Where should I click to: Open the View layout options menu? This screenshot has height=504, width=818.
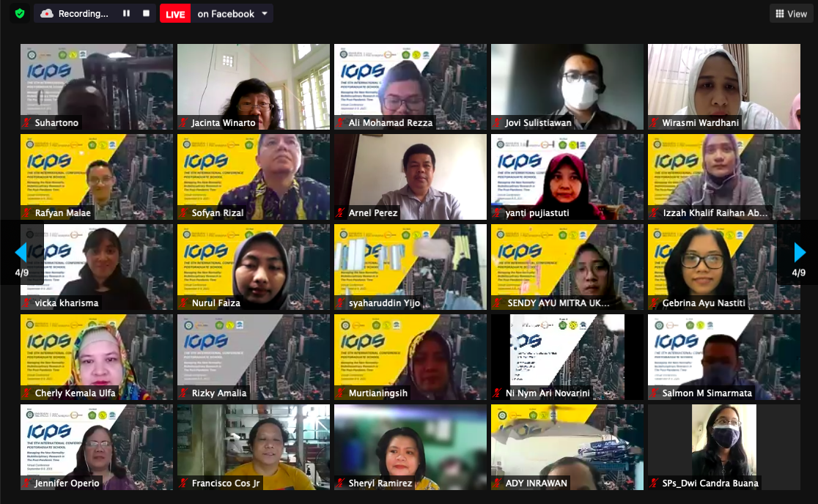pos(791,13)
